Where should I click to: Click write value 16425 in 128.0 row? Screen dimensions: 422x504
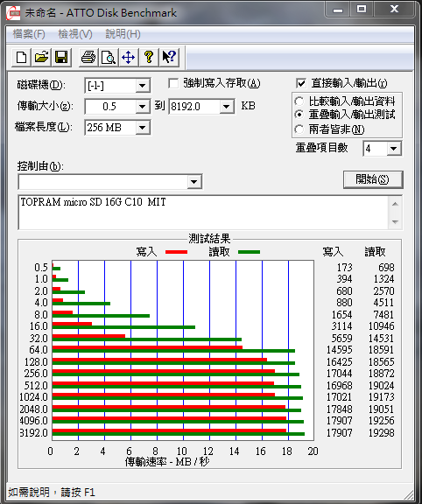tap(340, 362)
